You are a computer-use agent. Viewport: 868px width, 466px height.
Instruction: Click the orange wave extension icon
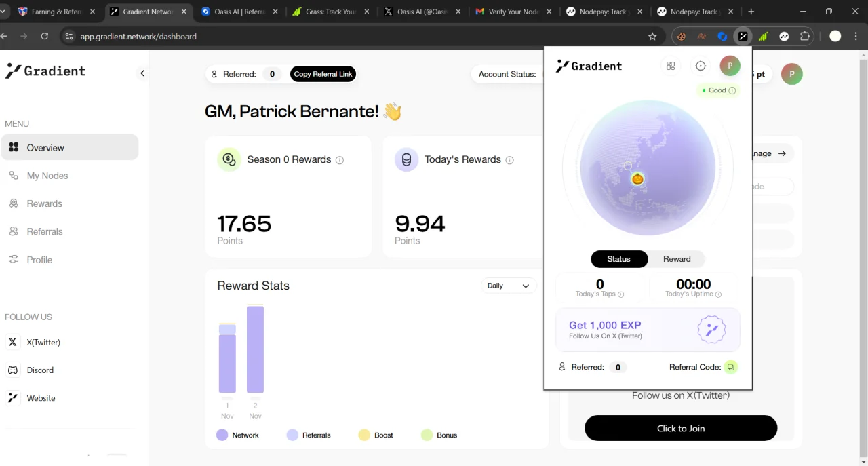pyautogui.click(x=702, y=37)
